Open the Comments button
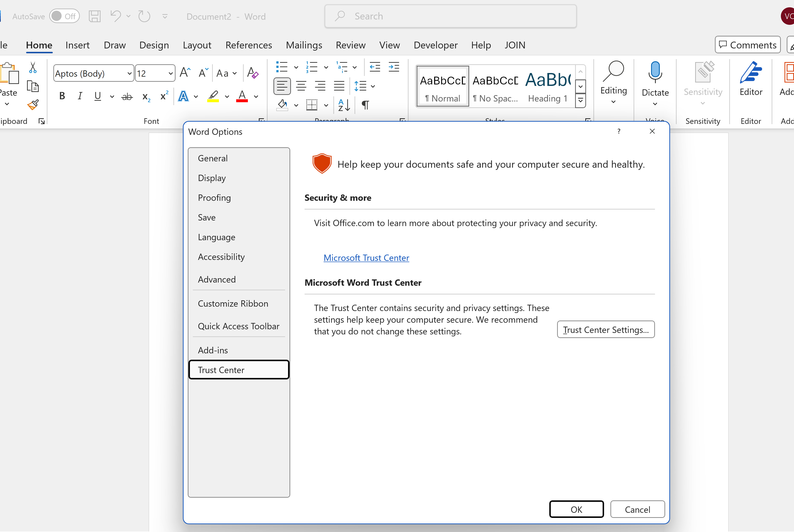Image resolution: width=794 pixels, height=532 pixels. click(x=747, y=45)
